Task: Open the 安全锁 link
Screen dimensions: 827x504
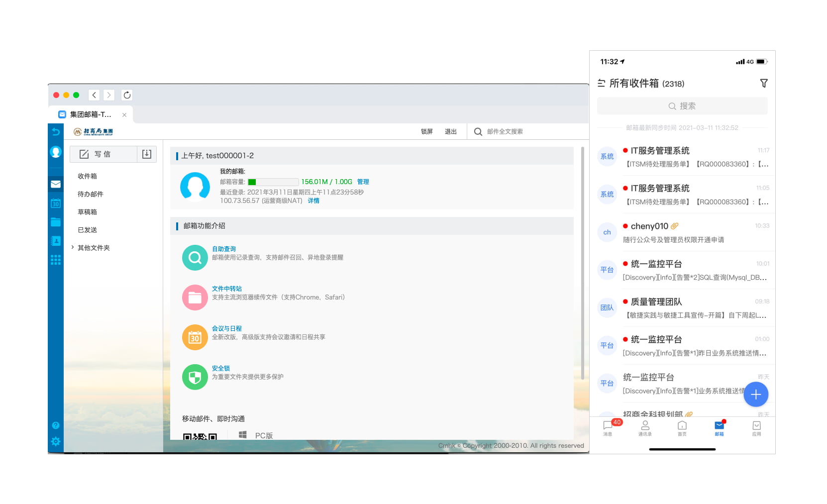Action: click(x=221, y=368)
